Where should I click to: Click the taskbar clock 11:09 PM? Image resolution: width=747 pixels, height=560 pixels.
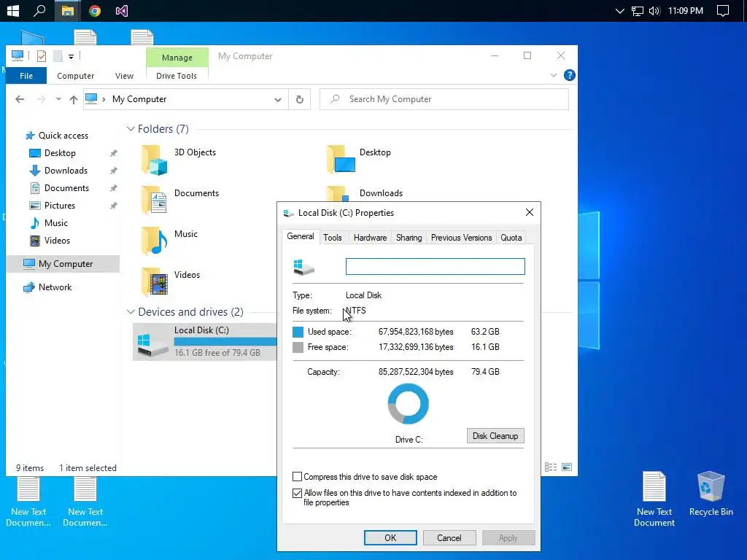(x=686, y=10)
